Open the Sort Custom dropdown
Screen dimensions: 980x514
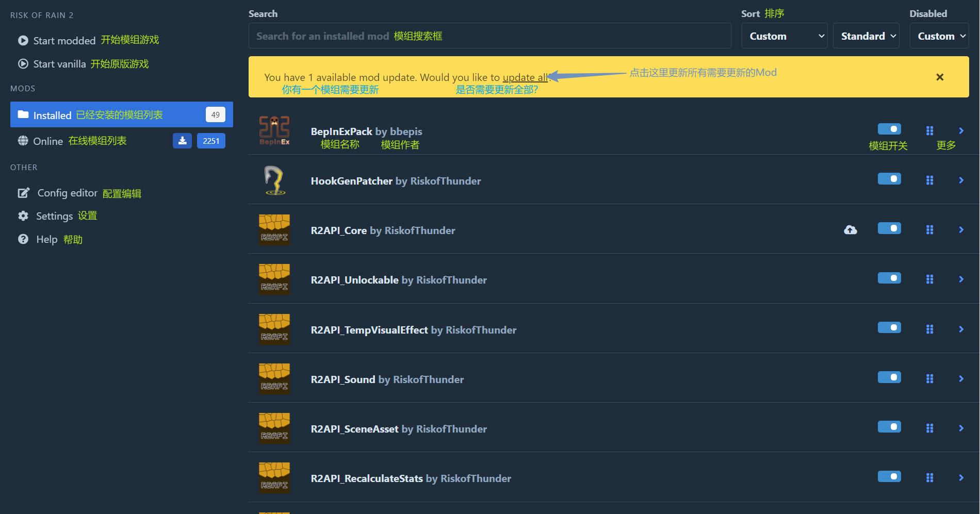tap(785, 36)
